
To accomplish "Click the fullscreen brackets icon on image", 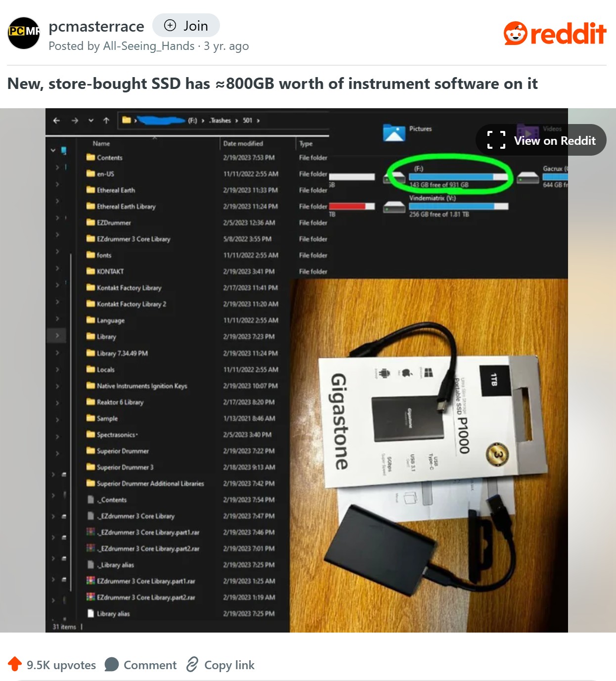I will point(496,140).
